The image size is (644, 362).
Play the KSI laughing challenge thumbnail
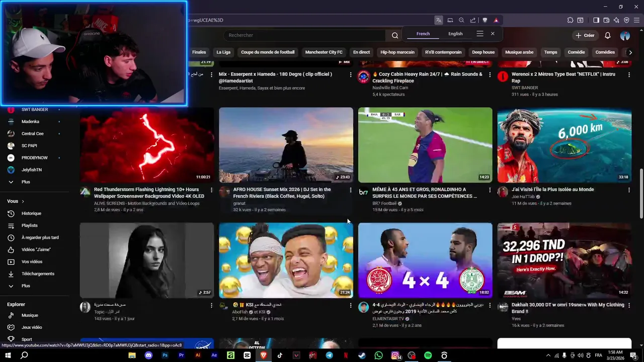coord(286,260)
